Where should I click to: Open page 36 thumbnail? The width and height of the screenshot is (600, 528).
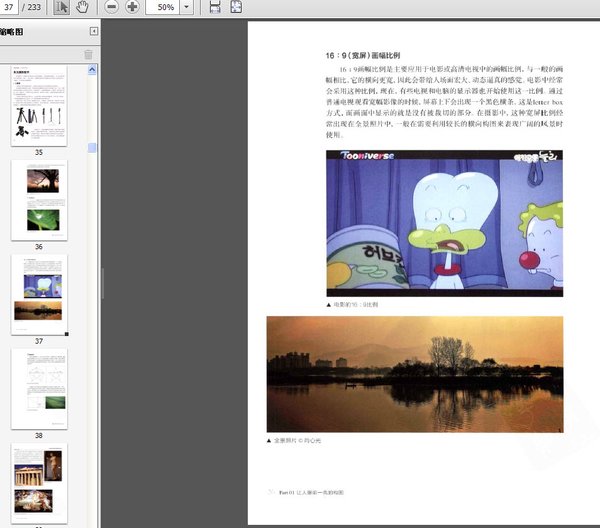click(39, 200)
